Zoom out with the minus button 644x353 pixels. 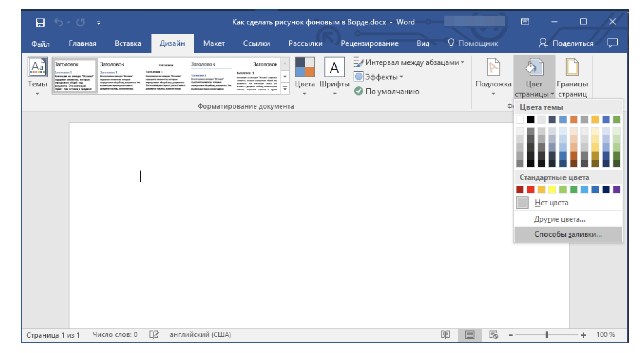coord(511,335)
